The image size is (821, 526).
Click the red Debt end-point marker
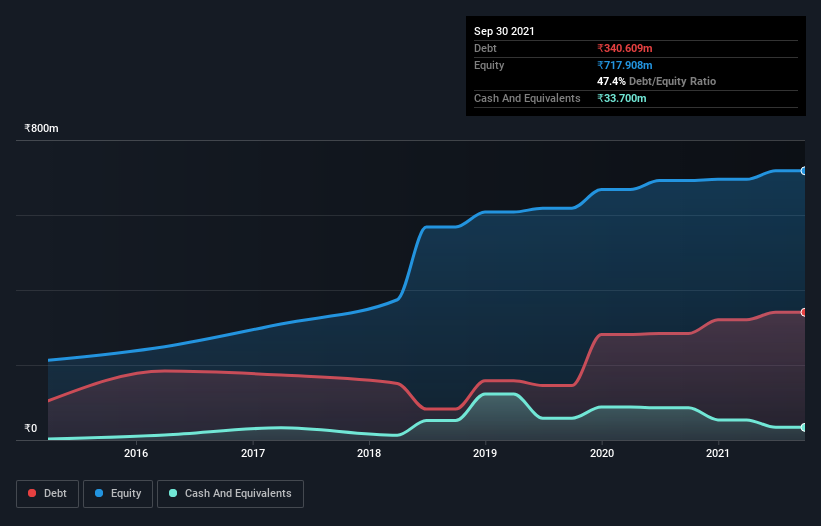click(804, 312)
